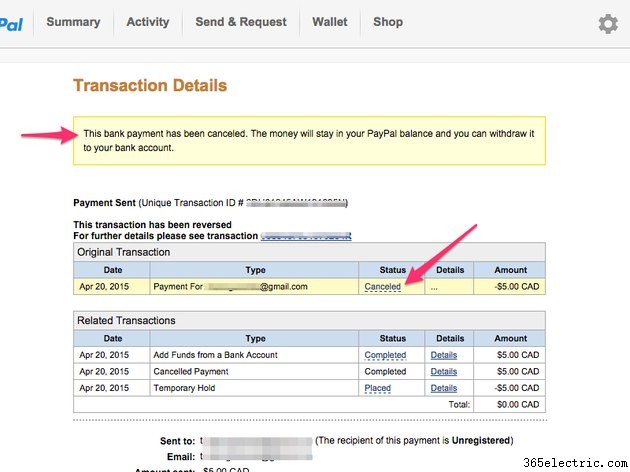The width and height of the screenshot is (630, 472).
Task: Click the Original Transaction date Apr 20, 2015
Action: [104, 286]
